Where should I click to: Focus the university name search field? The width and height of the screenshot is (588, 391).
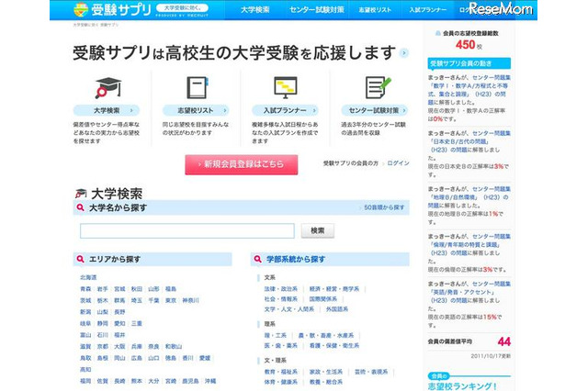click(x=187, y=230)
